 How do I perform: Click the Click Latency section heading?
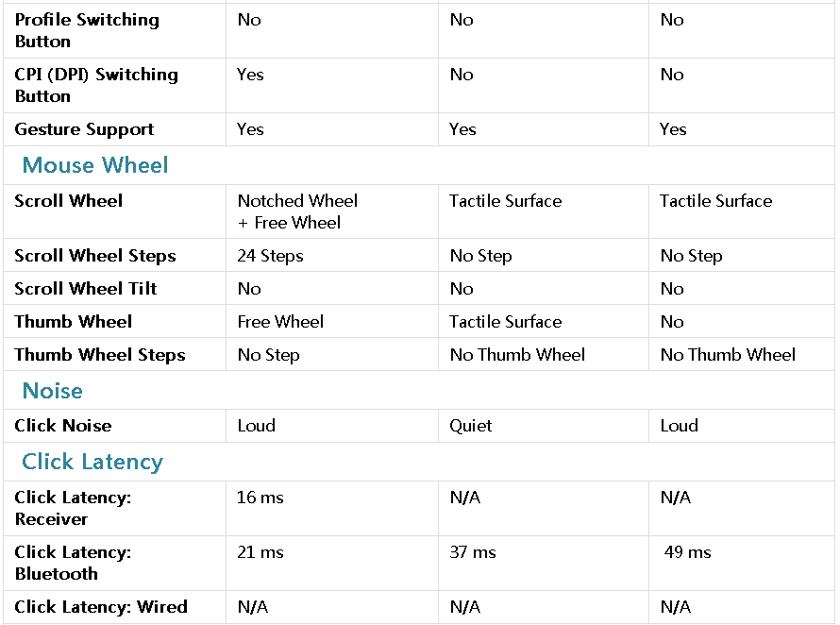click(x=92, y=462)
